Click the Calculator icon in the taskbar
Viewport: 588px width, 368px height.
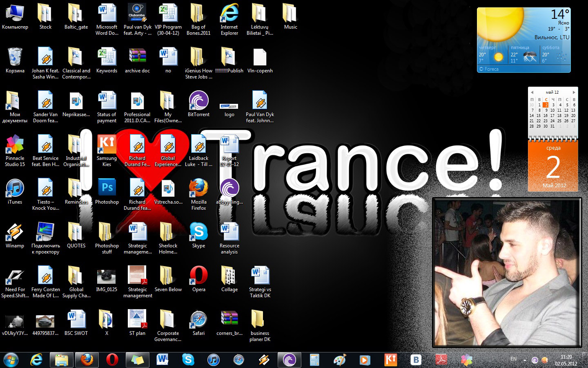(x=314, y=360)
